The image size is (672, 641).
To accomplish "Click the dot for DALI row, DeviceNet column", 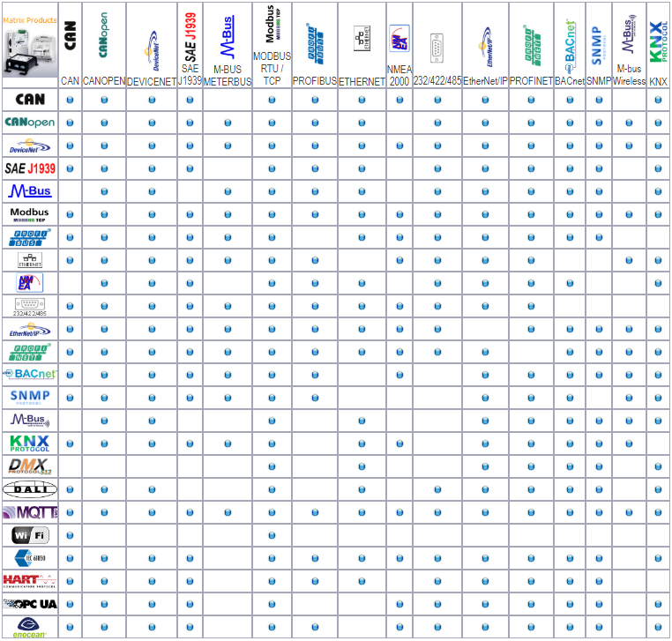I will [x=152, y=489].
